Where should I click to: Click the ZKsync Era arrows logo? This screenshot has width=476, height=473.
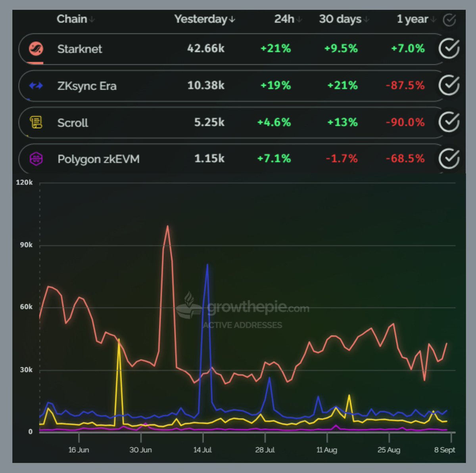pos(36,86)
